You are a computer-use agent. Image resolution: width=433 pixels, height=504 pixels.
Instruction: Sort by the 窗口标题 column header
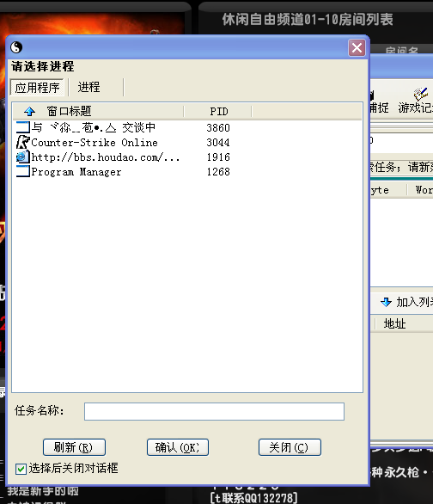point(98,112)
